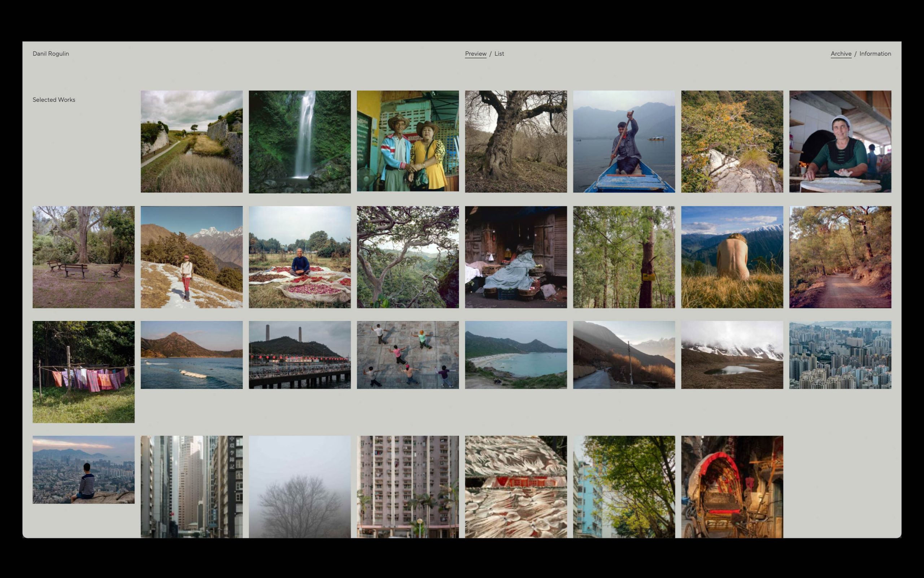Screen dimensions: 924x578
Task: Open the colorful laundry line photo
Action: 84,372
